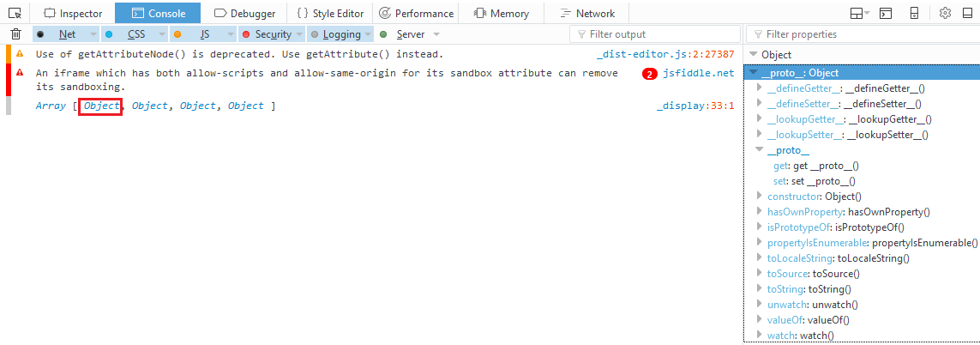
Task: Clear console output with trash icon
Action: pos(15,34)
